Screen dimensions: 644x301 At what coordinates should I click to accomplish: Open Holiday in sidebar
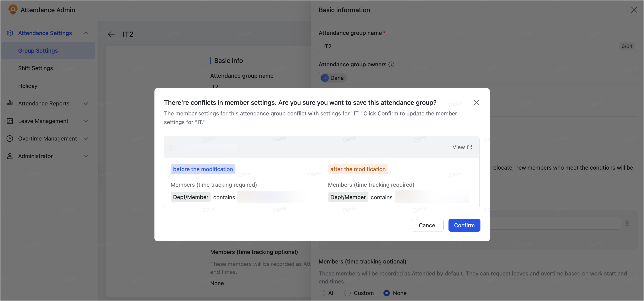(28, 86)
